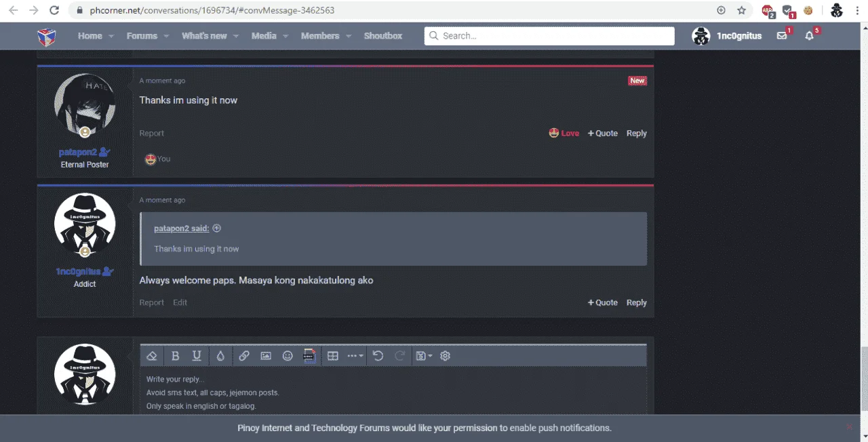Screen dimensions: 868x442
Task: Report patapon2's message
Action: [x=152, y=134]
